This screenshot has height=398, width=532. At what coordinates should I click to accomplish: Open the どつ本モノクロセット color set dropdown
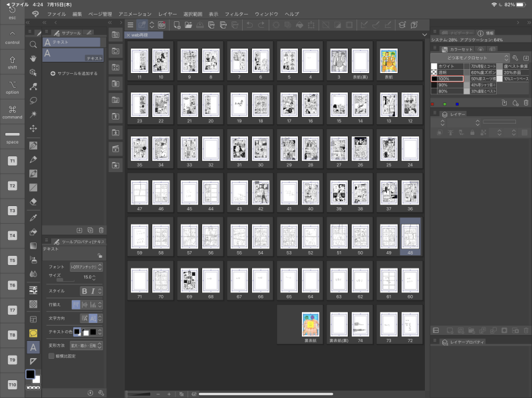(470, 58)
